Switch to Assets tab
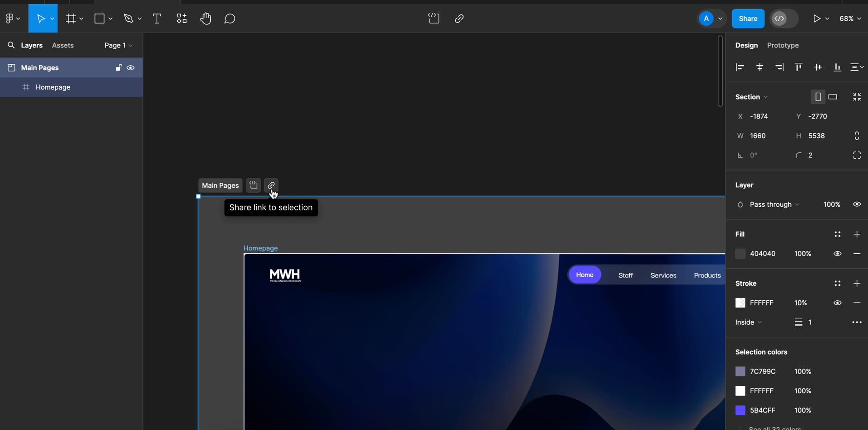The image size is (868, 430). (63, 45)
